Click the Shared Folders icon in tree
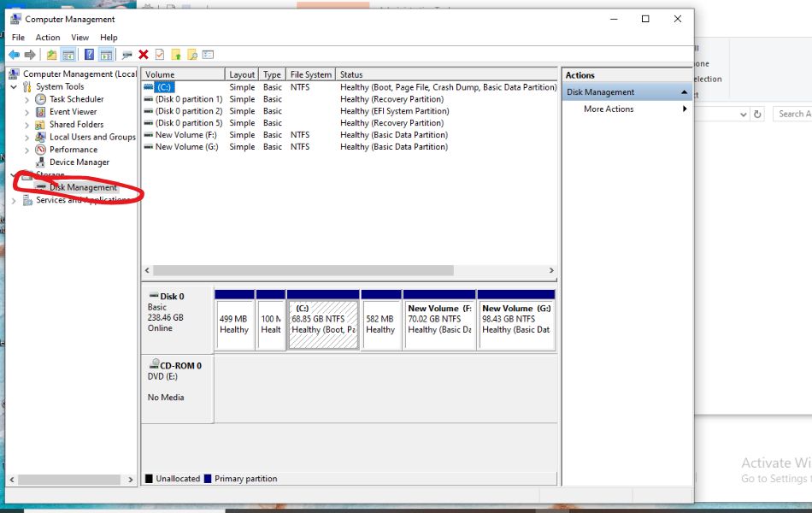Screen dimensions: 812x513 (40, 124)
